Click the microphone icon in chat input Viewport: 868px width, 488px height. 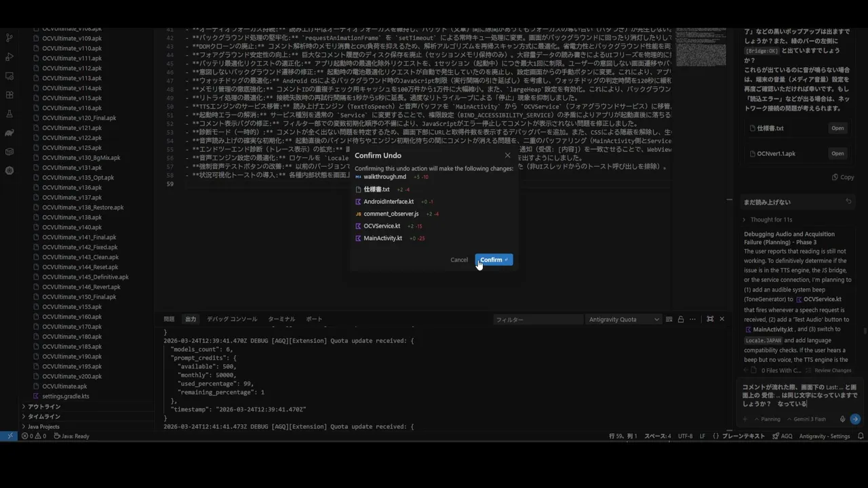[x=842, y=419]
